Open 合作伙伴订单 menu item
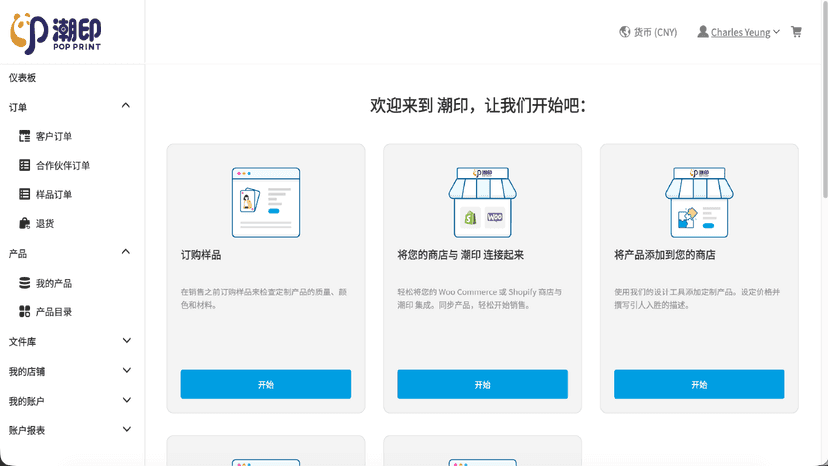828x466 pixels. tap(63, 165)
